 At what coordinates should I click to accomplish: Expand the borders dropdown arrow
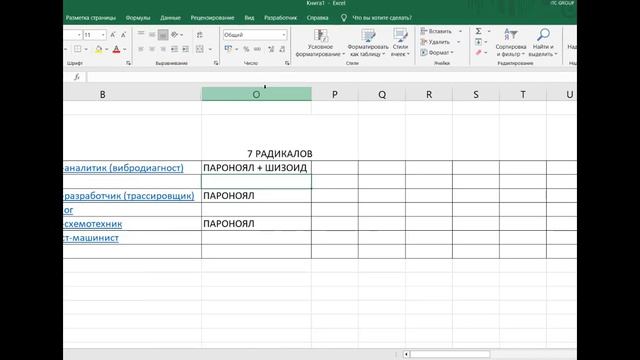(x=86, y=49)
